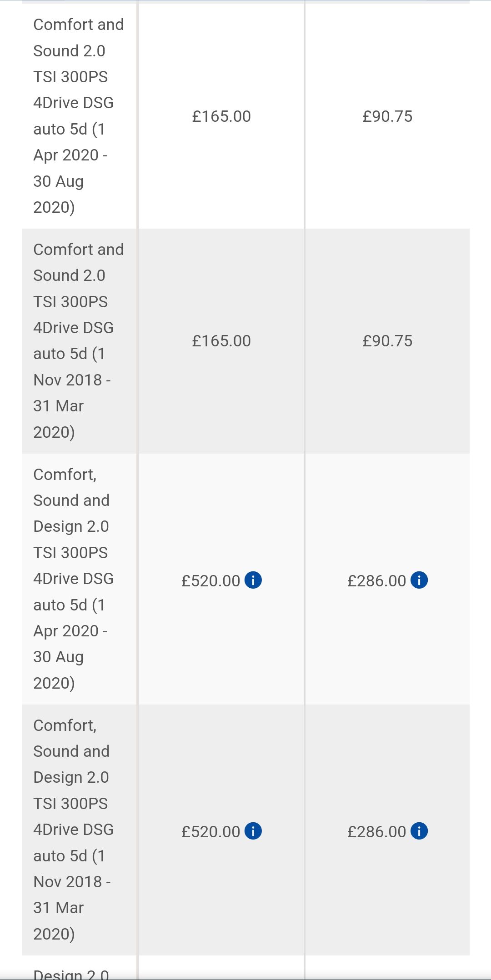
Task: Click 'Comfort, Sound and Design' title, Apr 2020 row
Action: pyautogui.click(x=71, y=500)
